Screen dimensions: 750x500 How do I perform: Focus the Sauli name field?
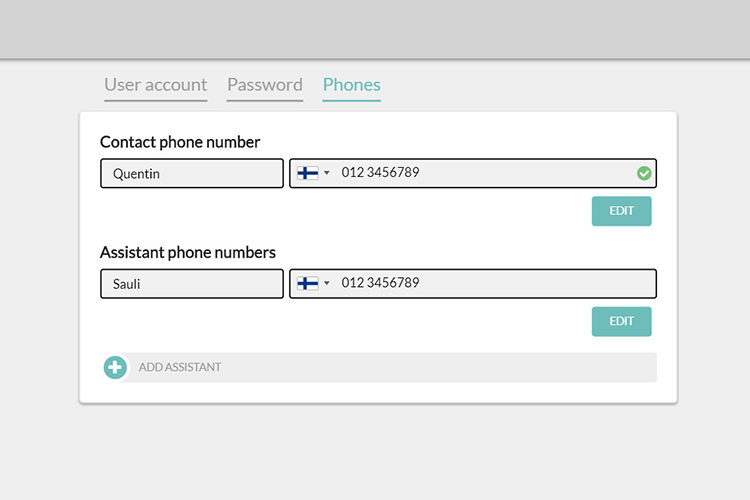(192, 284)
